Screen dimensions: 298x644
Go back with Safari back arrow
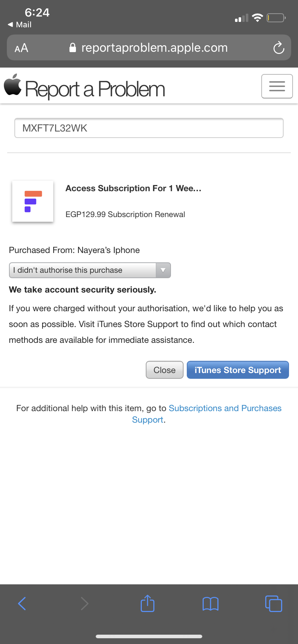[x=22, y=603]
